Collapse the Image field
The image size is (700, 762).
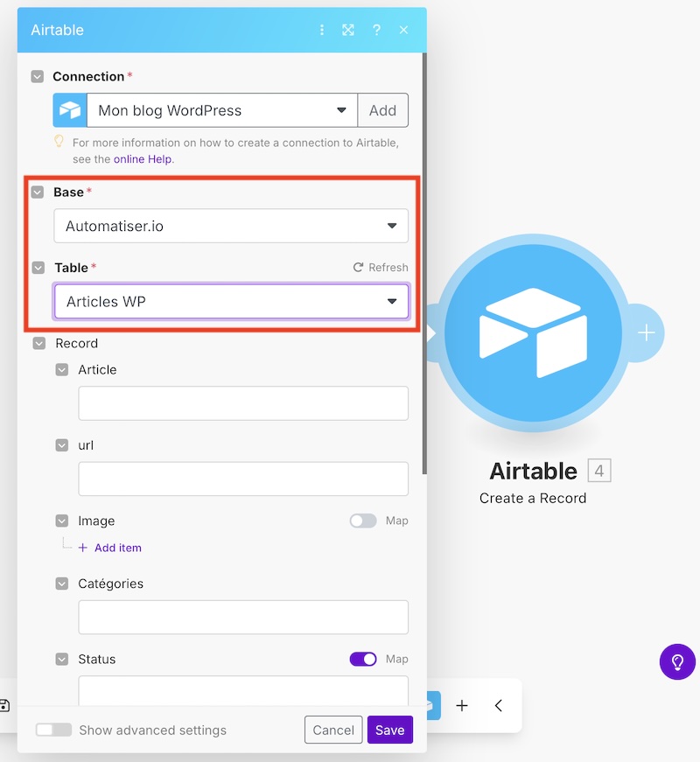(62, 521)
